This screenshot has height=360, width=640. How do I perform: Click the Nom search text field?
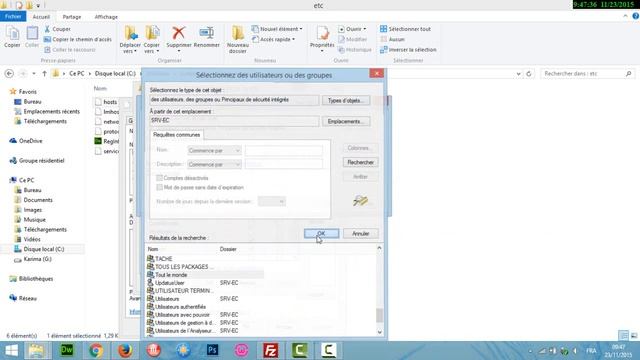click(284, 151)
